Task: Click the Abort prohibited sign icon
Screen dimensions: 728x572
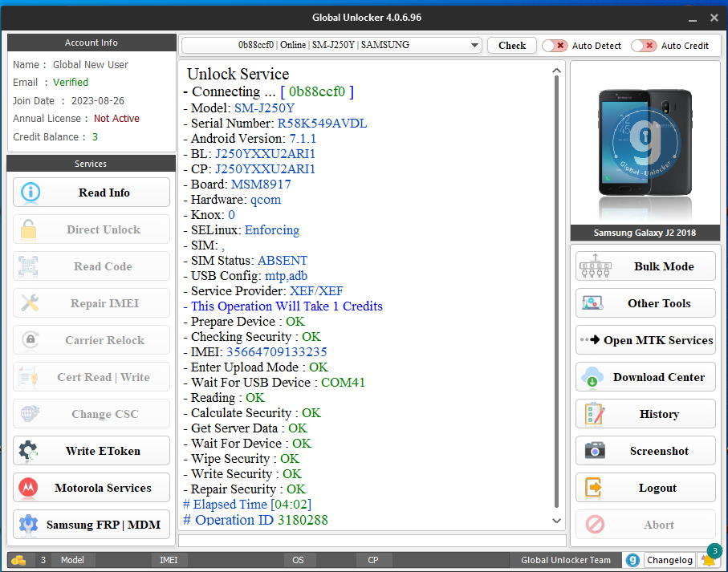Action: tap(595, 524)
